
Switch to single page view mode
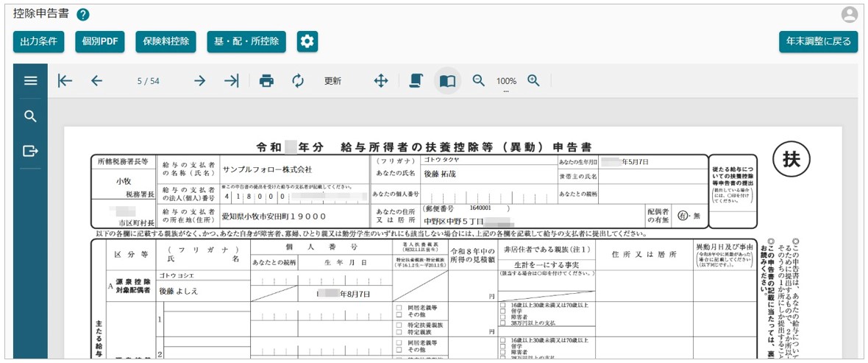click(416, 81)
